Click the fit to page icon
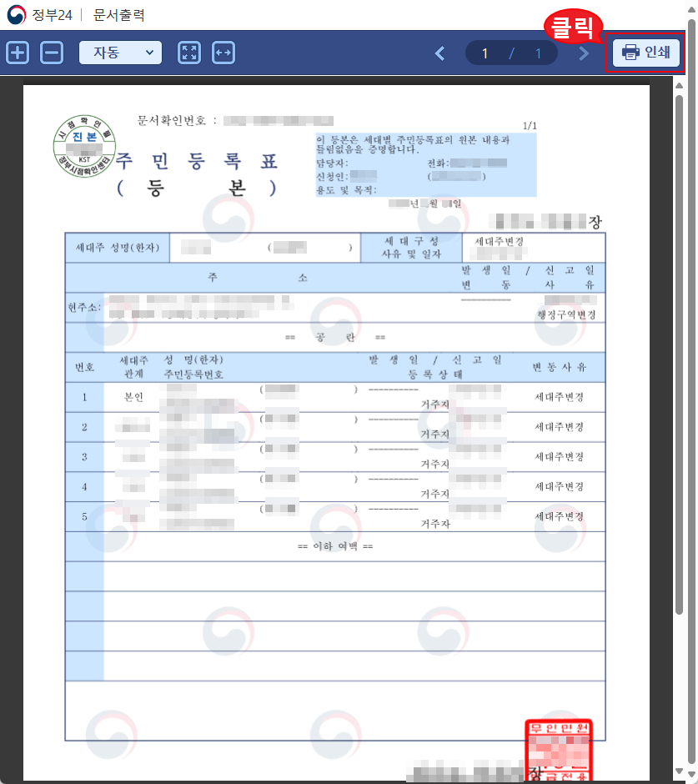Viewport: 698px width, 784px height. (189, 53)
